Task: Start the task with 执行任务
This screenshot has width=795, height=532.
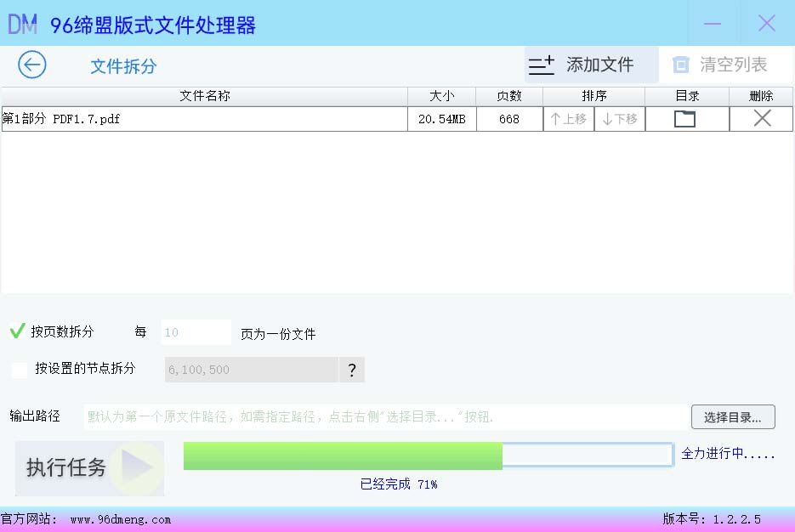Action: (89, 467)
